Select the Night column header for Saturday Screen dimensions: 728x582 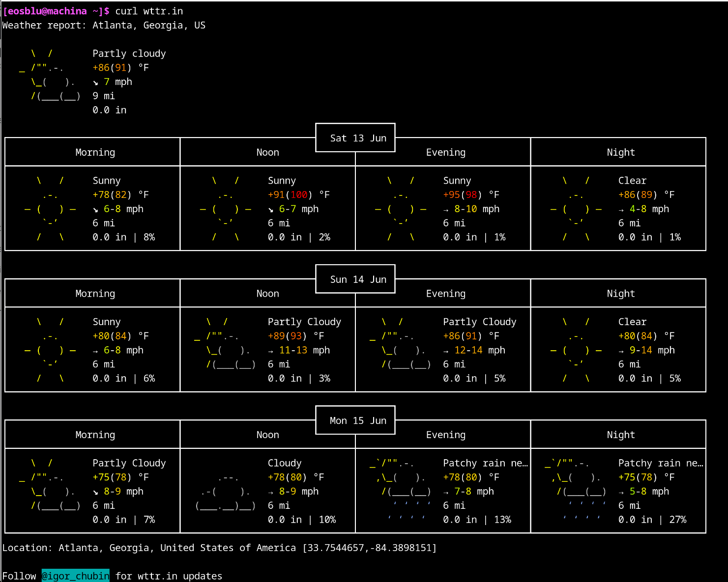pyautogui.click(x=620, y=152)
